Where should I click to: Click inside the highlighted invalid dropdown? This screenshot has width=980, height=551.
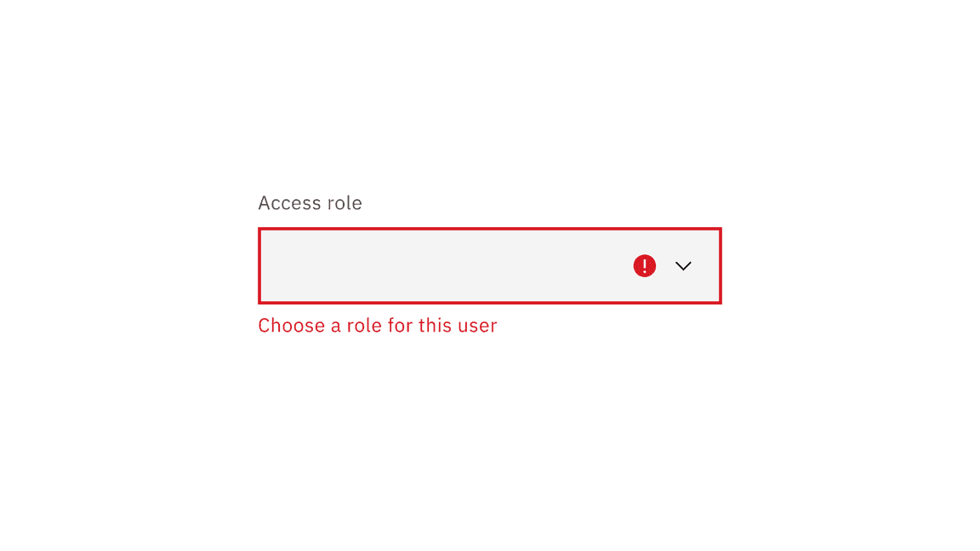tap(489, 265)
